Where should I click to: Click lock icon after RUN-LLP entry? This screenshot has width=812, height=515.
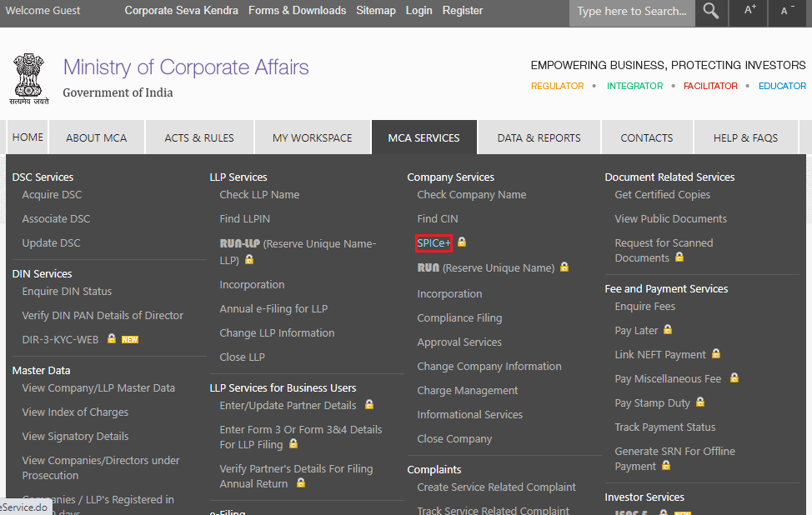pos(249,259)
